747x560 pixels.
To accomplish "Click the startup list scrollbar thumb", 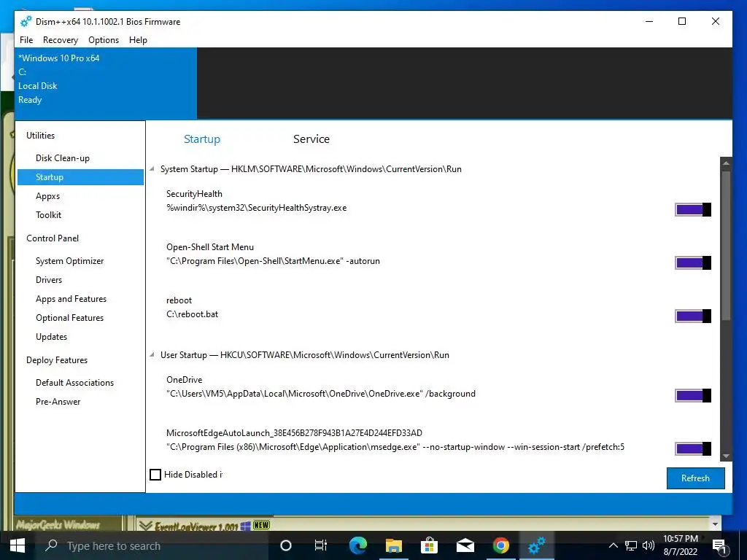I will pyautogui.click(x=726, y=245).
